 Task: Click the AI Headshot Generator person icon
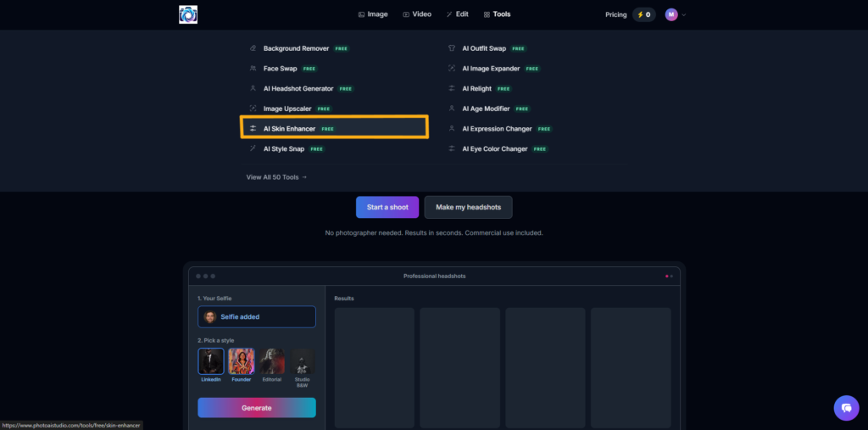click(253, 89)
